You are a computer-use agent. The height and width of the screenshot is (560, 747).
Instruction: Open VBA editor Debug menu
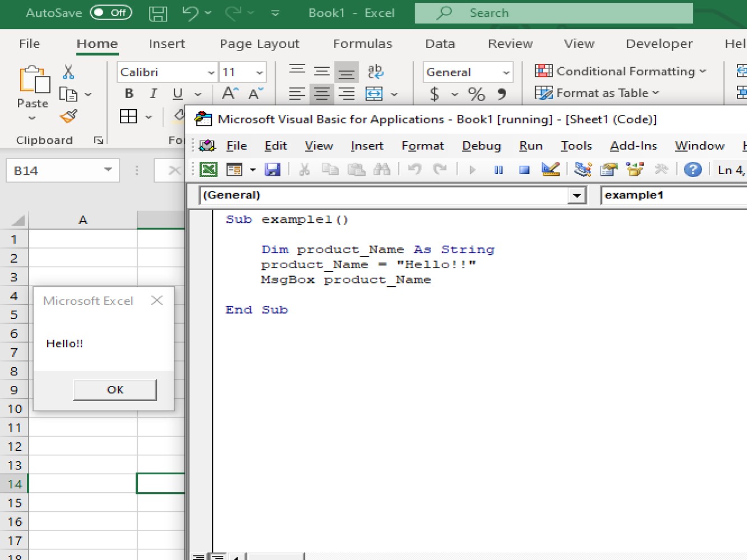(481, 146)
